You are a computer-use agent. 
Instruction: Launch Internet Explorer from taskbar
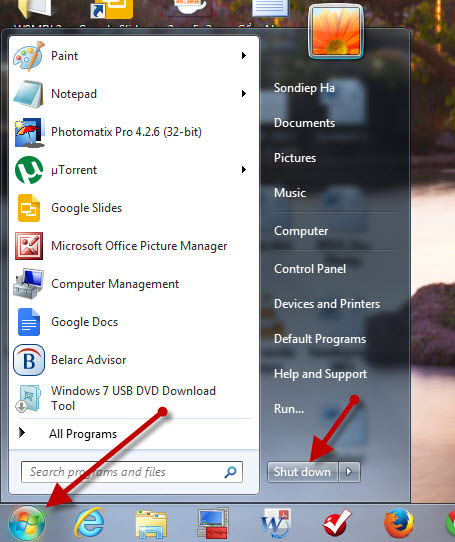[x=89, y=522]
